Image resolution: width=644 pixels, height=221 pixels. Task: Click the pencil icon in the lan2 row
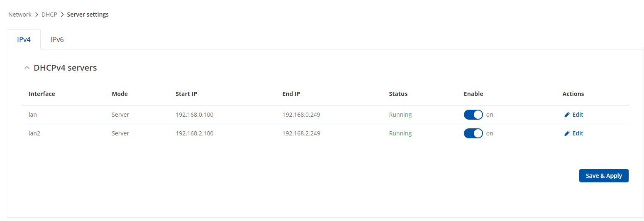click(x=567, y=133)
